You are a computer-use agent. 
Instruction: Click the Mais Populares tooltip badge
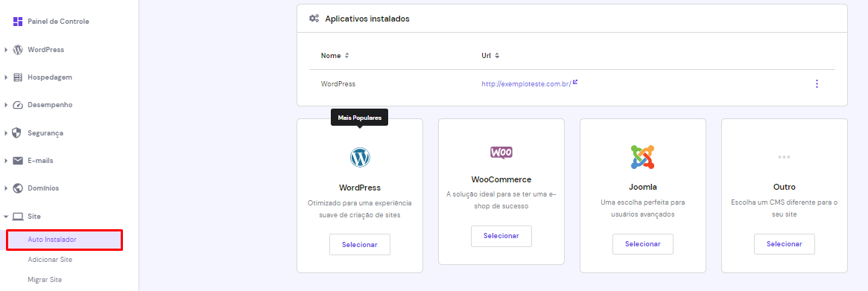click(x=360, y=118)
